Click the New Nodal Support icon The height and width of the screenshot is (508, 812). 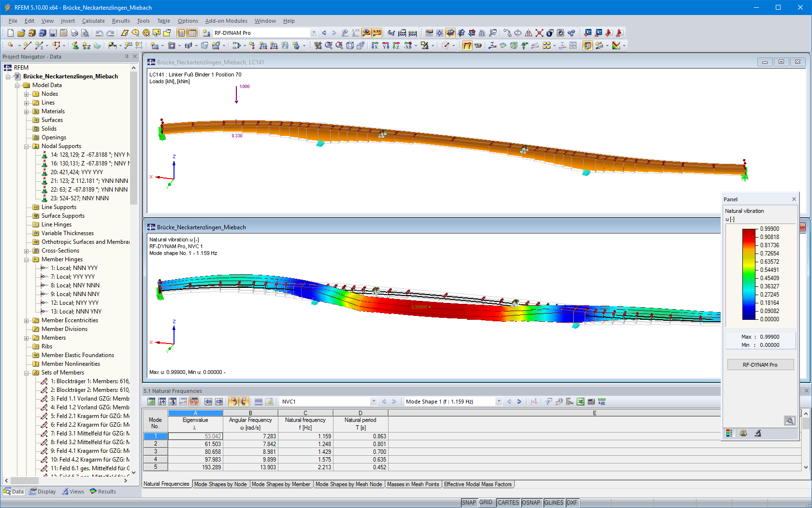tap(75, 45)
